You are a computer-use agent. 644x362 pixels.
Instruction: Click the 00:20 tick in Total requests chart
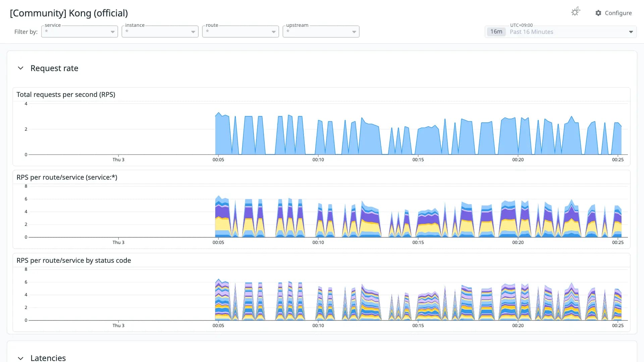coord(518,160)
